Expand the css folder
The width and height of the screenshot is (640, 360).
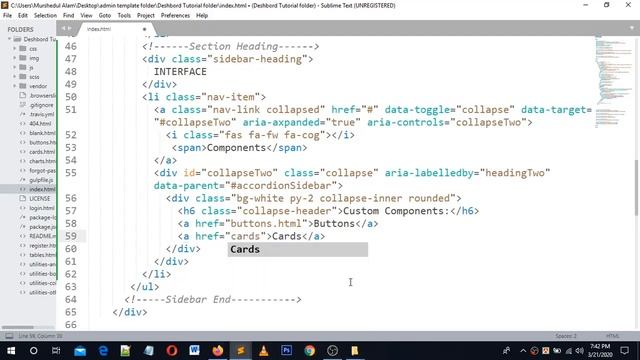pos(14,49)
